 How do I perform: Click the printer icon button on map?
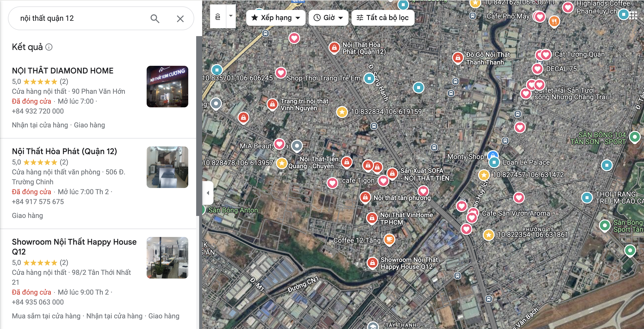218,17
